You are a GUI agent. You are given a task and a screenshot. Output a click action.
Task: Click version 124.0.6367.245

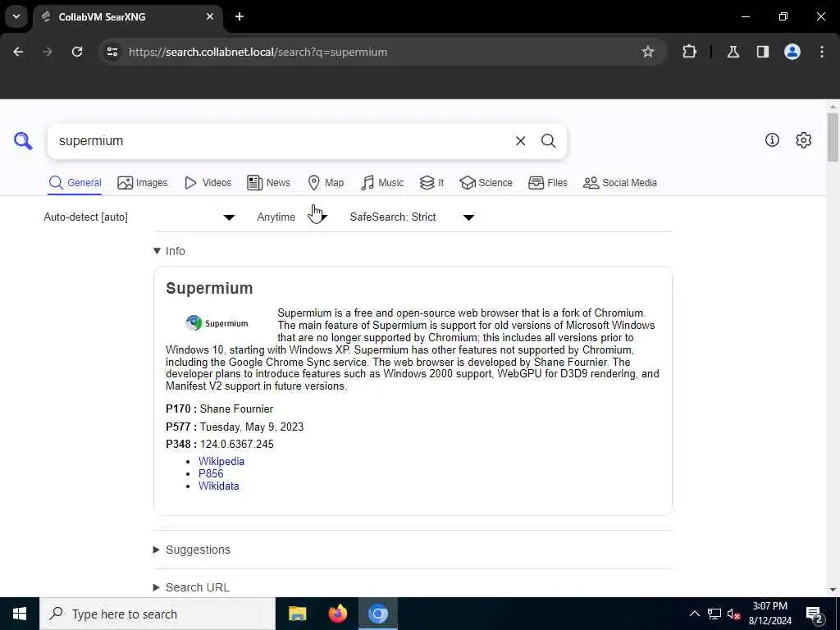click(x=237, y=444)
